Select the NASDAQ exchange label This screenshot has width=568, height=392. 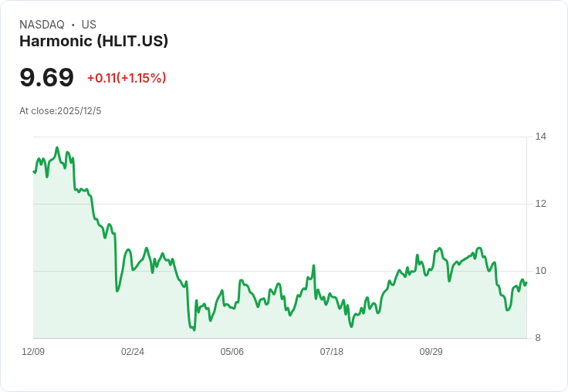(42, 25)
